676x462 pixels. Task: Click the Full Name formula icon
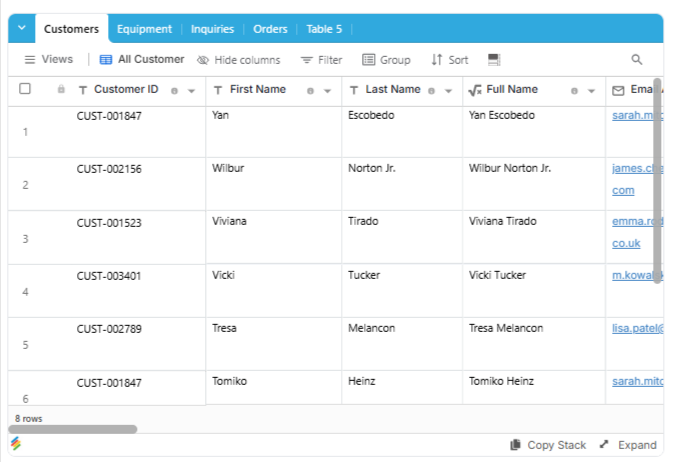point(475,90)
